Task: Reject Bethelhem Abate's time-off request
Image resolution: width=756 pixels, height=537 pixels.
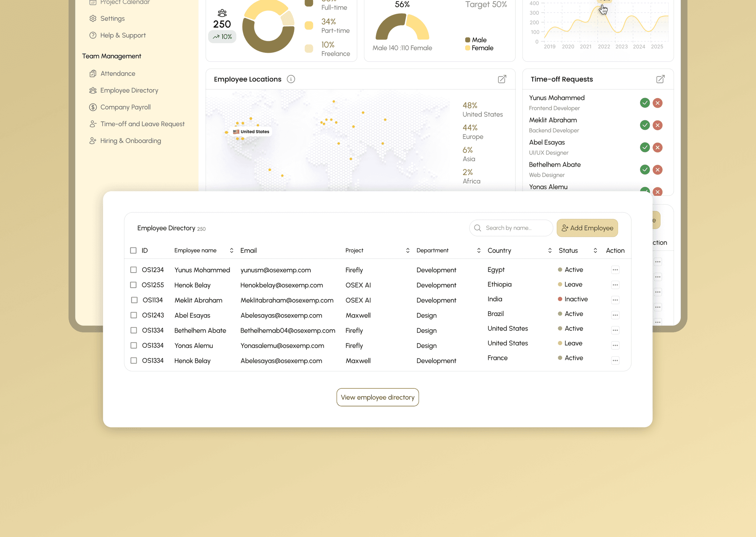Action: [657, 170]
